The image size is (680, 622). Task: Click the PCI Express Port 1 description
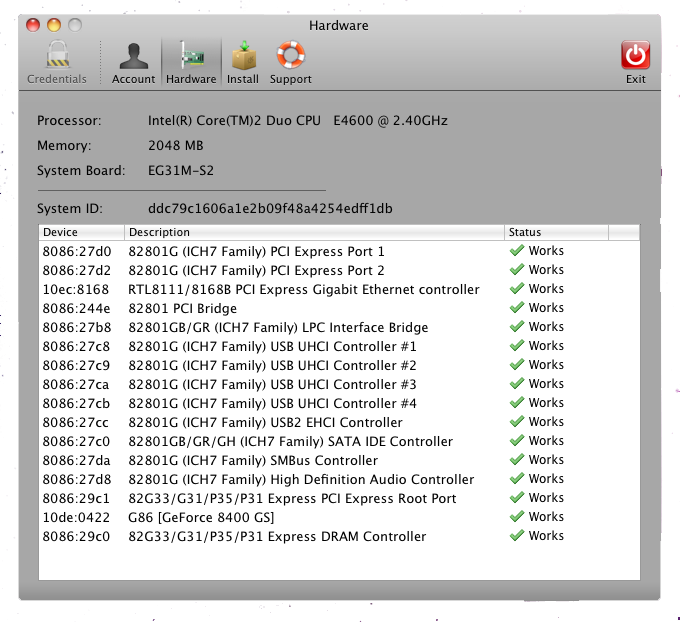256,252
